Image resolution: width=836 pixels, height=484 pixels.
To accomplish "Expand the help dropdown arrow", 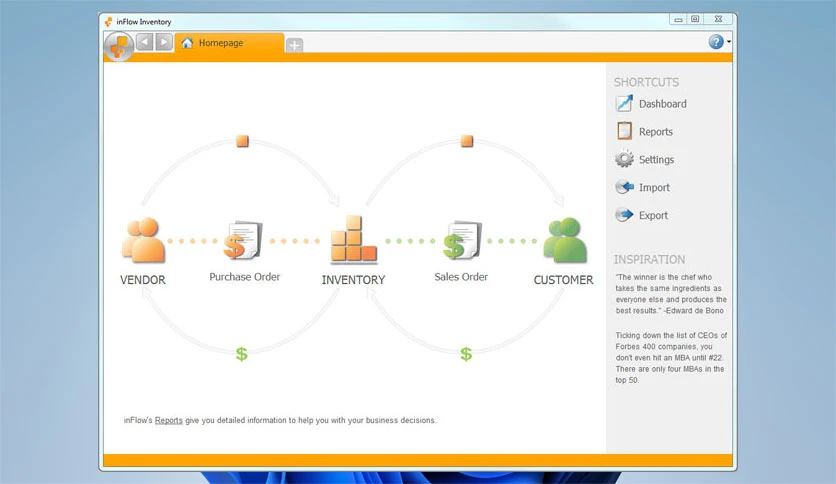I will [728, 42].
